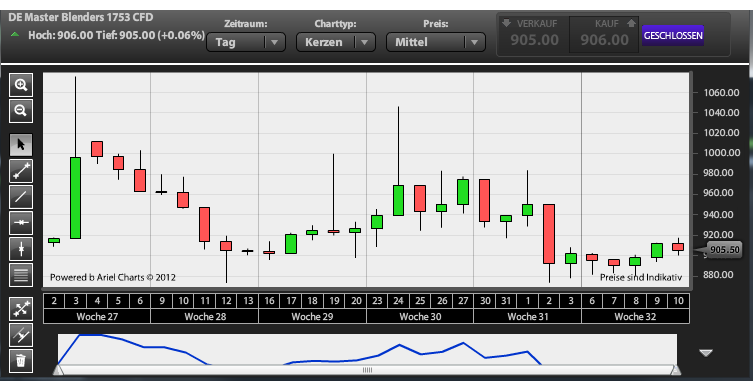Select the vertical line tool
This screenshot has height=381, width=753.
point(21,249)
